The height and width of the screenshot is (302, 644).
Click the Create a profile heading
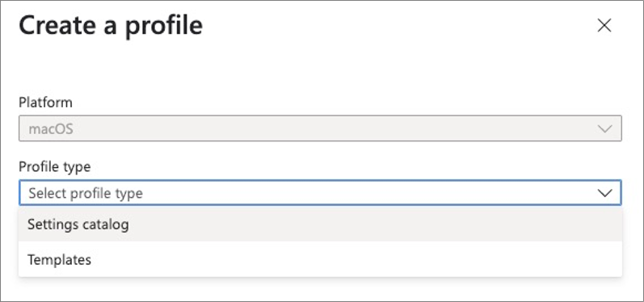tap(111, 26)
